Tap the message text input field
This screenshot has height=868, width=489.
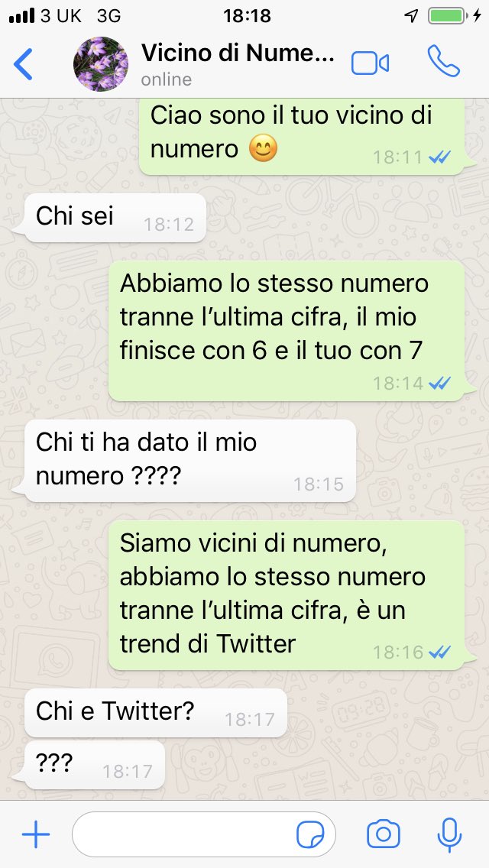point(204,835)
